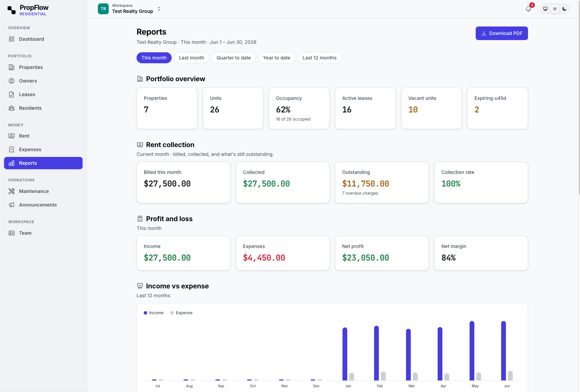Click the Portfolio overview building icon
The width and height of the screenshot is (580, 392).
(140, 79)
